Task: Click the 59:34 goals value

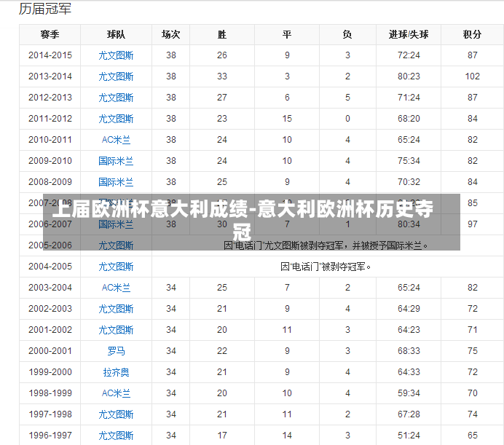Action: pyautogui.click(x=409, y=393)
